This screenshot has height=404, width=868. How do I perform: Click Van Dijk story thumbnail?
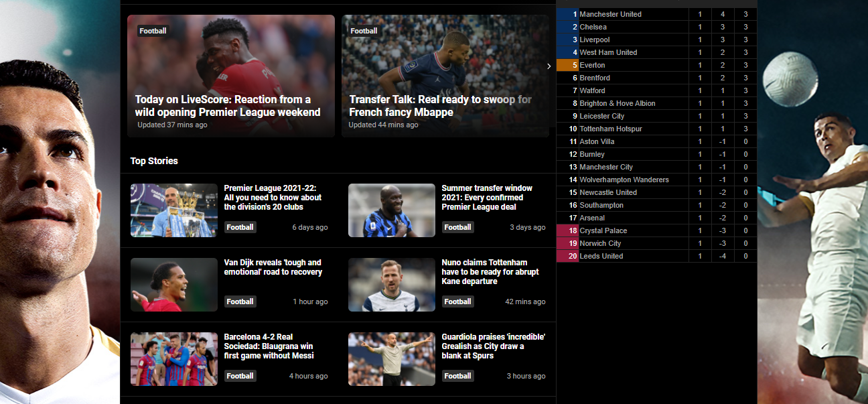pos(174,285)
